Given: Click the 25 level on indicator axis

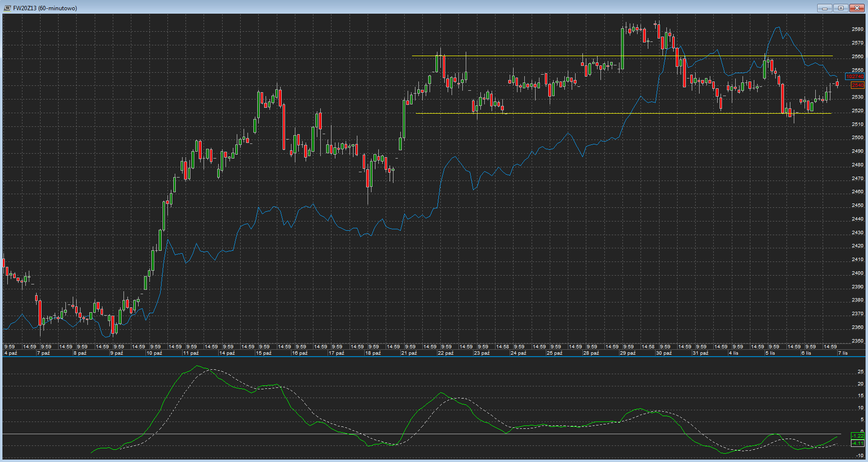Looking at the screenshot, I should [x=860, y=372].
